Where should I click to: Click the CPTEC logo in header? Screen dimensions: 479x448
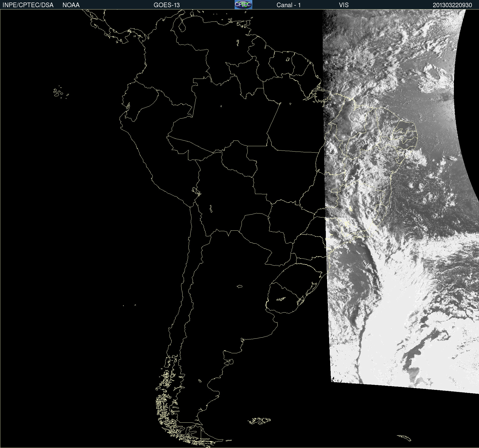pos(243,5)
